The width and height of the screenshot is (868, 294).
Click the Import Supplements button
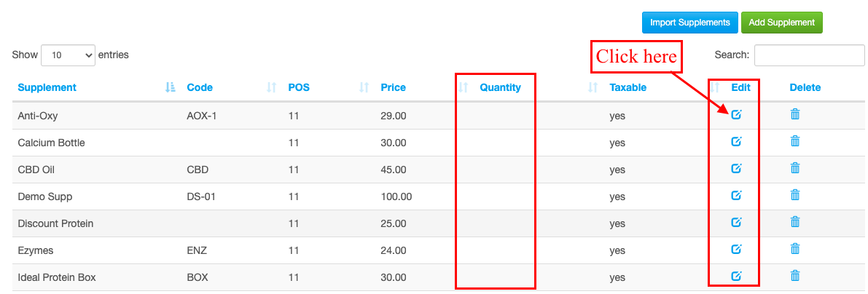(689, 23)
